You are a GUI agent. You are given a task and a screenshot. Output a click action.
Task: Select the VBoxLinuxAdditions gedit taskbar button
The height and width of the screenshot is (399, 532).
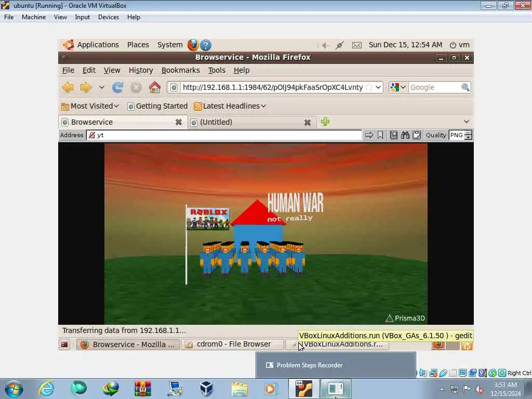pyautogui.click(x=338, y=345)
